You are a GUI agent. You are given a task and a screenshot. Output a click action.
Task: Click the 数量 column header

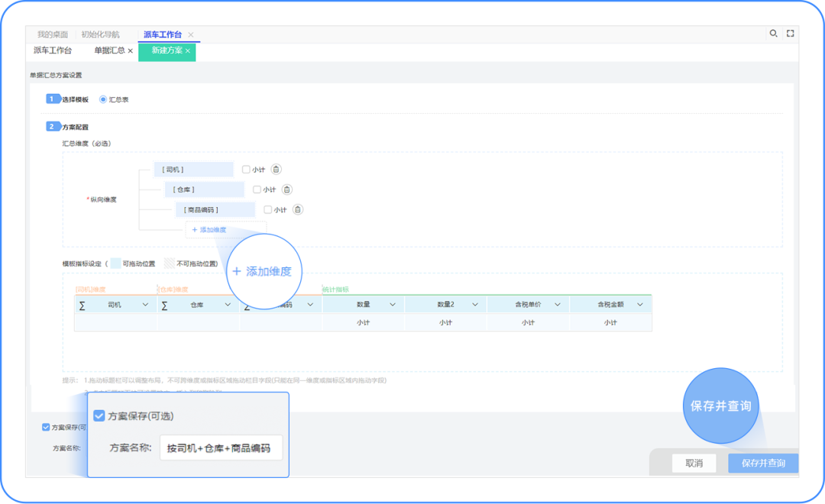point(363,305)
